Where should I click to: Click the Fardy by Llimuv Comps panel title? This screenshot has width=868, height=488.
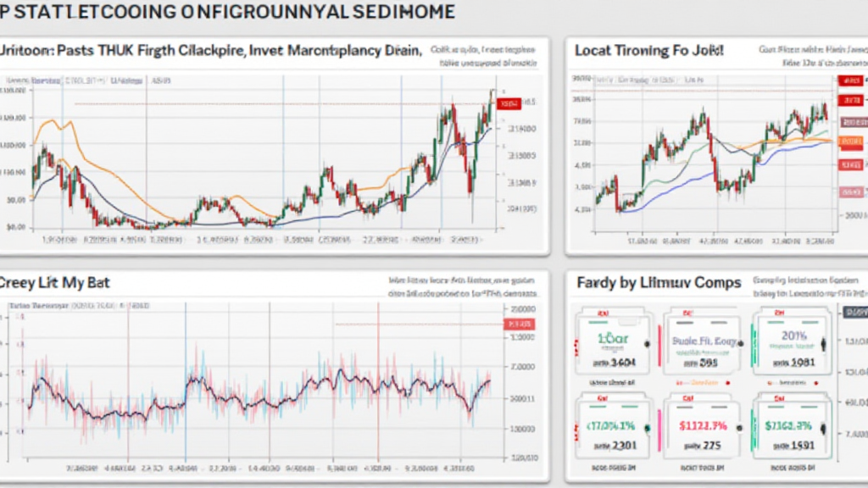[659, 282]
